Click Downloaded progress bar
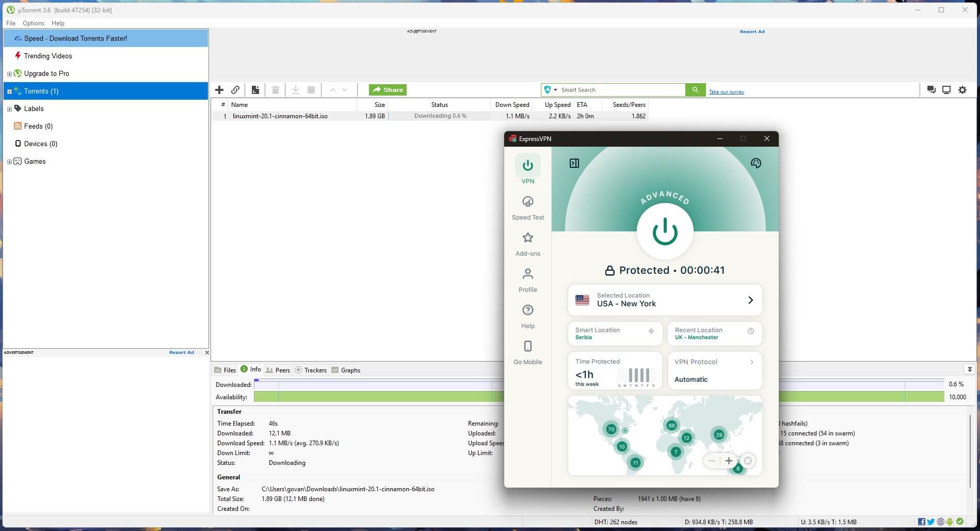Viewport: 980px width, 531px height. [599, 385]
